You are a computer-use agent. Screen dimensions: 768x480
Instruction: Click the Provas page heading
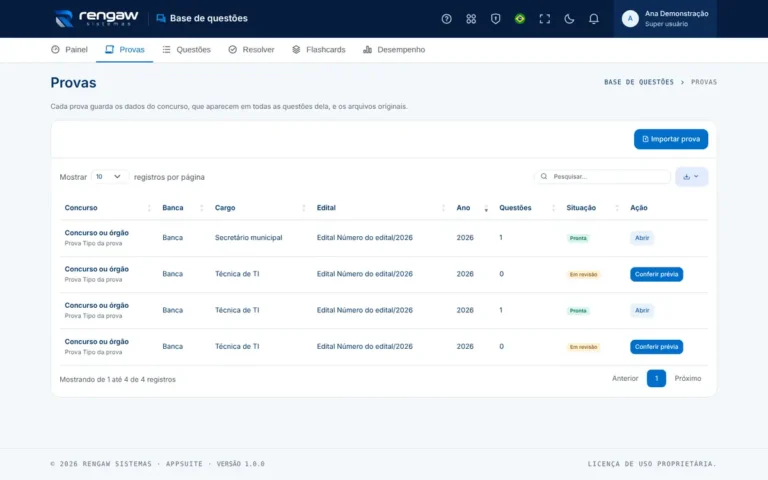click(73, 83)
